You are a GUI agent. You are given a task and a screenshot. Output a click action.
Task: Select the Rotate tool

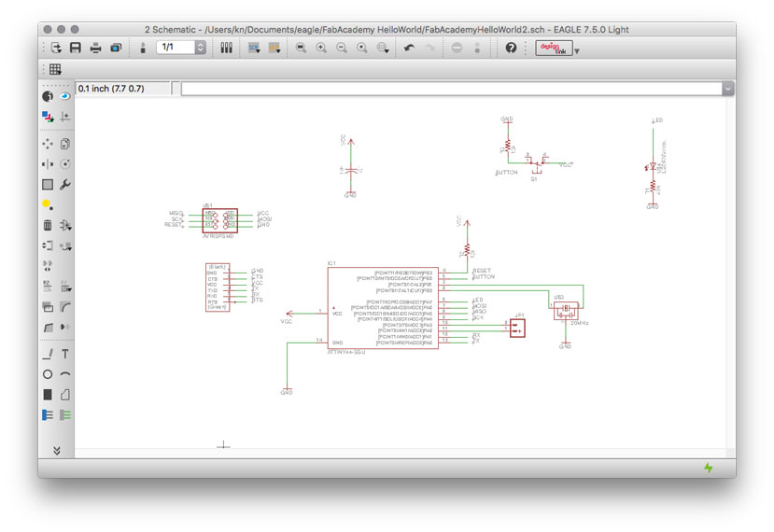pyautogui.click(x=65, y=164)
